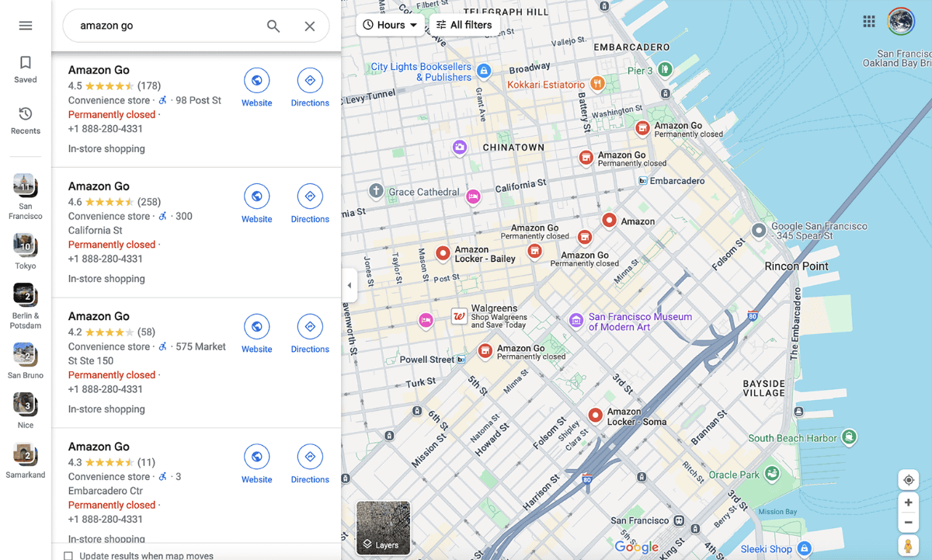Screen dimensions: 932x560
Task: Click Show Your Location button
Action: [x=908, y=480]
